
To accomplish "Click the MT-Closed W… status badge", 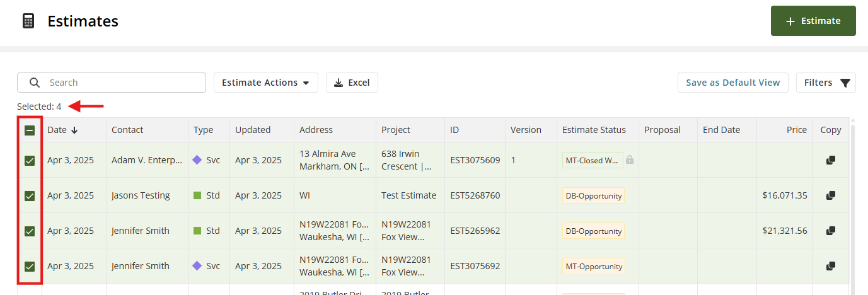I will [x=593, y=160].
